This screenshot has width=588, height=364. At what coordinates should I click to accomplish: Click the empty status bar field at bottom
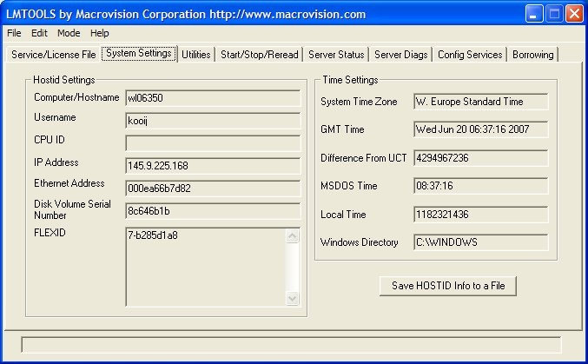[x=291, y=345]
